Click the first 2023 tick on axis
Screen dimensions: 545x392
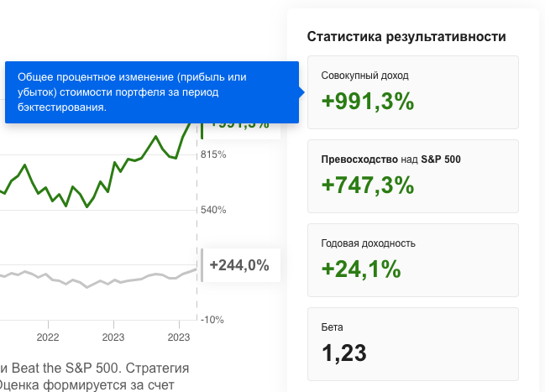[113, 337]
